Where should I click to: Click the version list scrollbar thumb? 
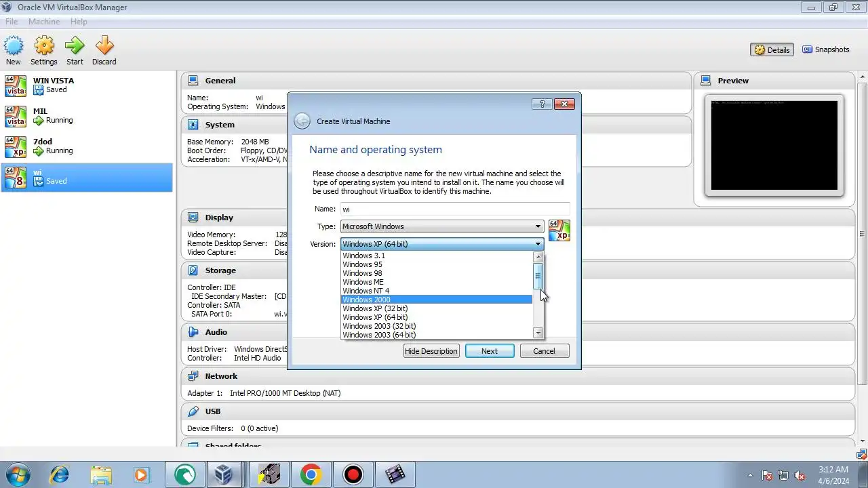[538, 276]
